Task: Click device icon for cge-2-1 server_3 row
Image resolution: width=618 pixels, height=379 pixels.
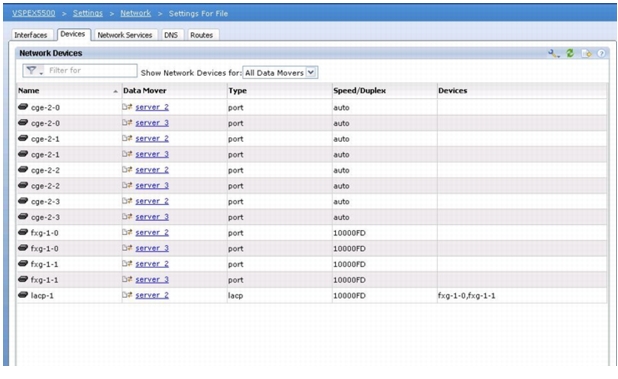Action: pyautogui.click(x=23, y=154)
